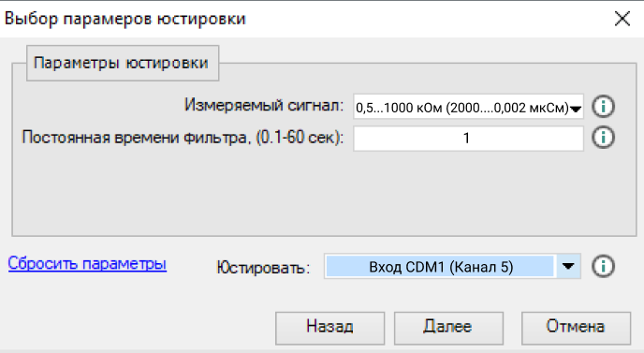
Task: Cancel using the Отмена button
Action: [576, 328]
